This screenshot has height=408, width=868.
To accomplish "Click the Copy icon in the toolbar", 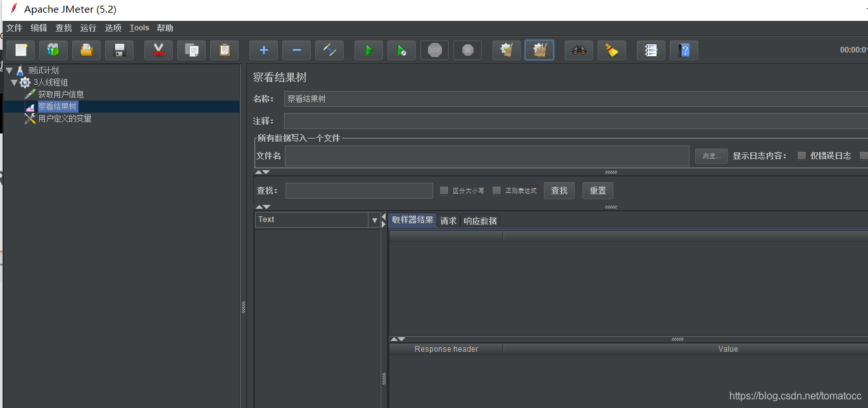I will tap(192, 50).
